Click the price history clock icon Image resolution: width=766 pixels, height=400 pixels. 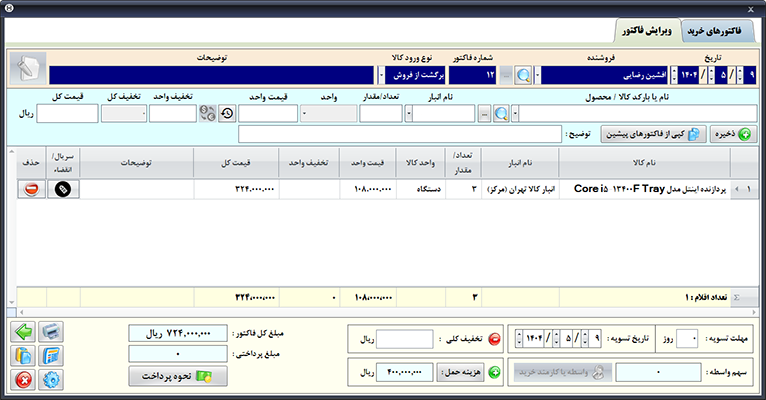227,114
